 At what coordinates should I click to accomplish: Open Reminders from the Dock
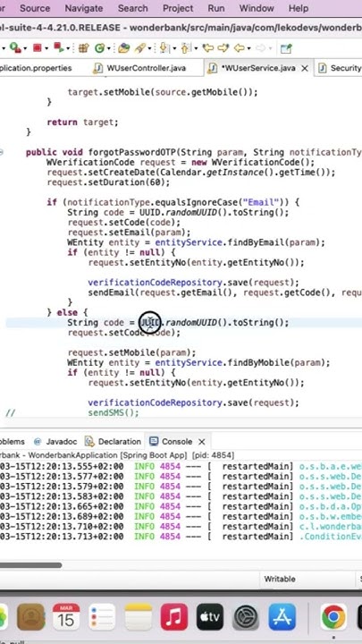[x=102, y=616]
